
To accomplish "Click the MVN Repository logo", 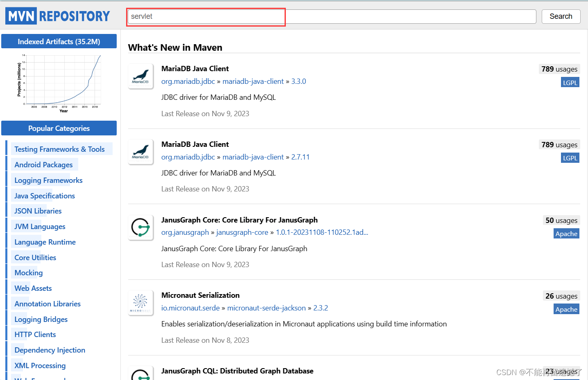I will click(x=58, y=16).
